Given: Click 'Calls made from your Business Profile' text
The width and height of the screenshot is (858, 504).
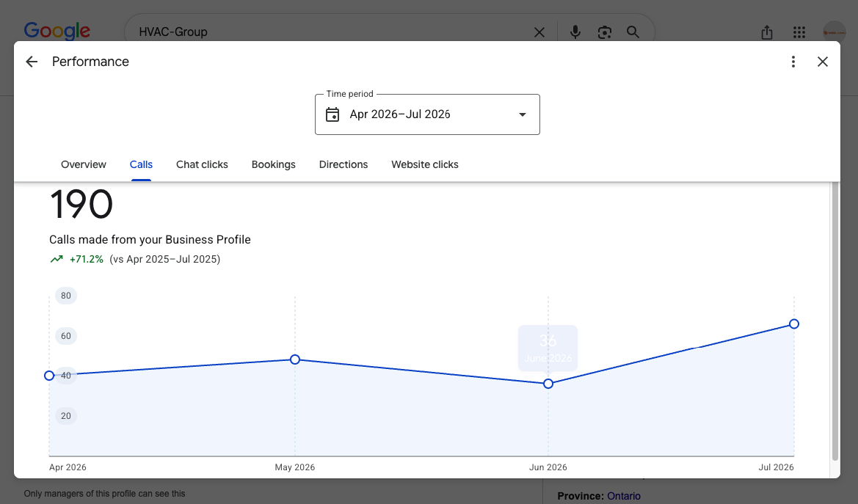Looking at the screenshot, I should coord(150,240).
